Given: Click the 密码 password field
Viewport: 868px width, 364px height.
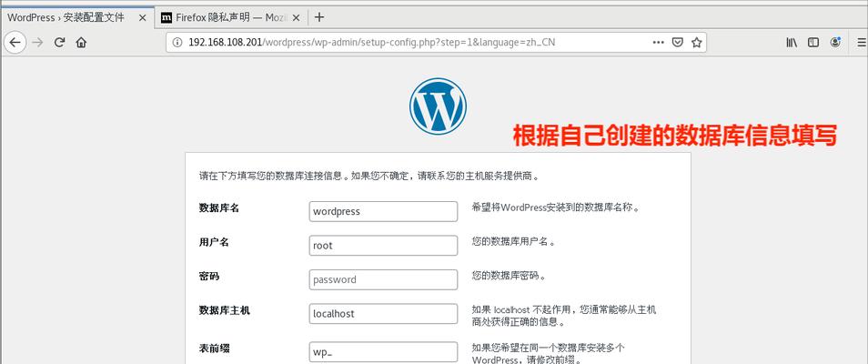Looking at the screenshot, I should [x=383, y=279].
